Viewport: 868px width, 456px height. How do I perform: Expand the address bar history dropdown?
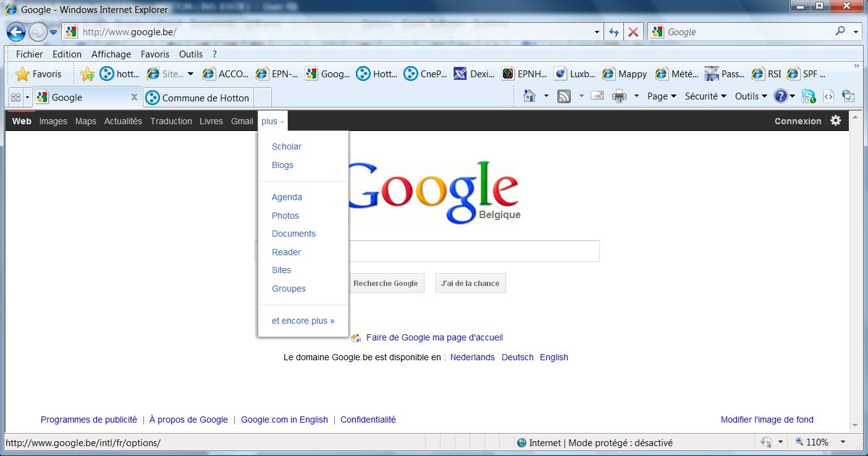pos(597,32)
